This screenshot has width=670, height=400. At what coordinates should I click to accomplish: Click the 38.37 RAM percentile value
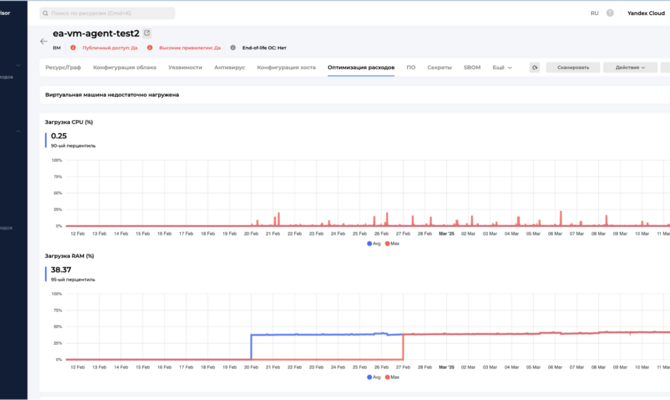[x=61, y=270]
